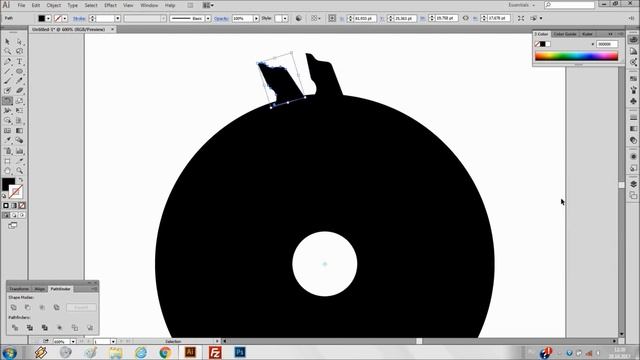Click the color spectrum bar
This screenshot has height=360, width=640.
click(576, 56)
